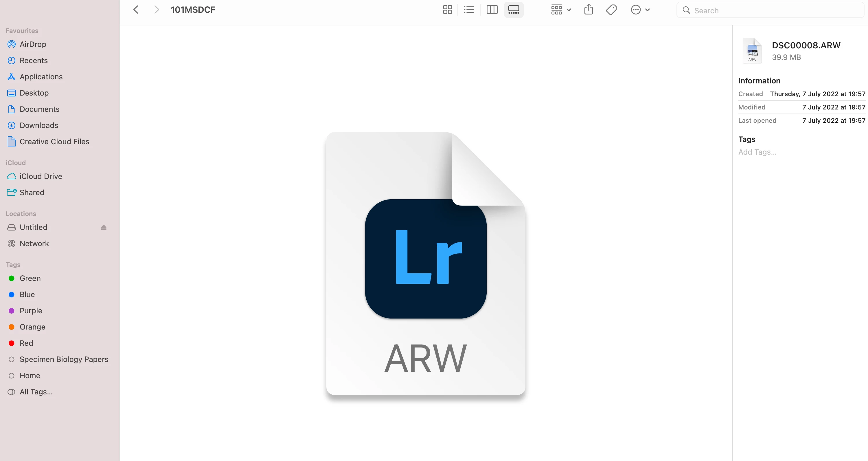Open the Group By dropdown
The height and width of the screenshot is (461, 868).
(561, 10)
